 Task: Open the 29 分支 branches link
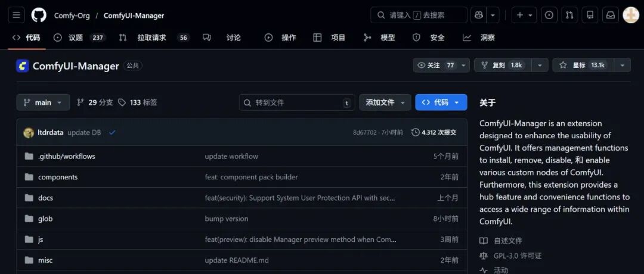pos(95,102)
